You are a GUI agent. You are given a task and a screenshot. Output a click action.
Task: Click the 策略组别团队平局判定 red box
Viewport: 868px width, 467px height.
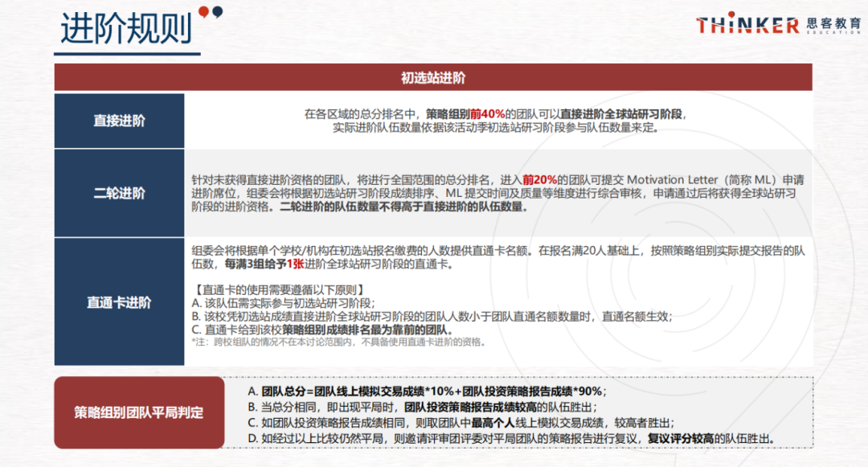[x=139, y=412]
